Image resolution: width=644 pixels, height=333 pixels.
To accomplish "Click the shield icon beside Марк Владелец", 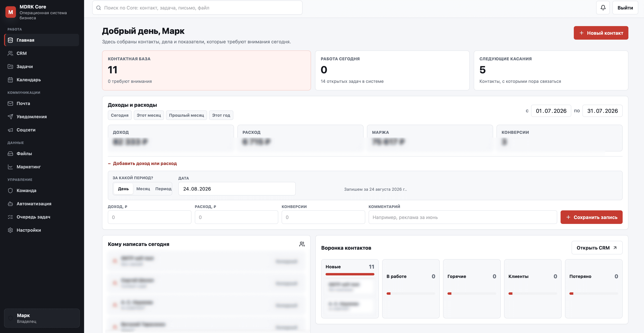I will point(11,318).
